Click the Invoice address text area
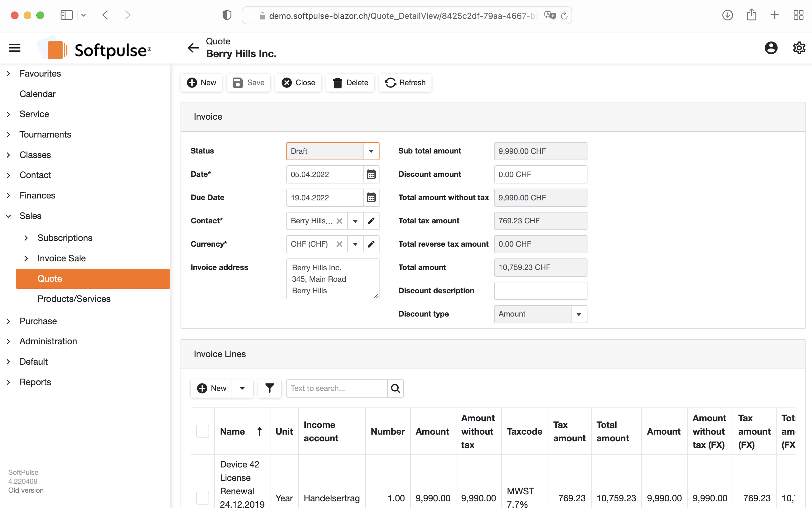Image resolution: width=812 pixels, height=508 pixels. 332,279
